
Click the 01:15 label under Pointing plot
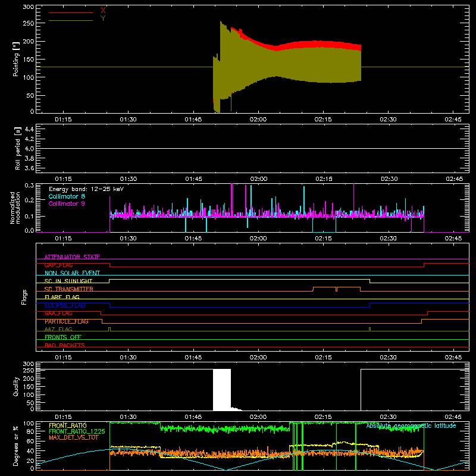click(63, 120)
